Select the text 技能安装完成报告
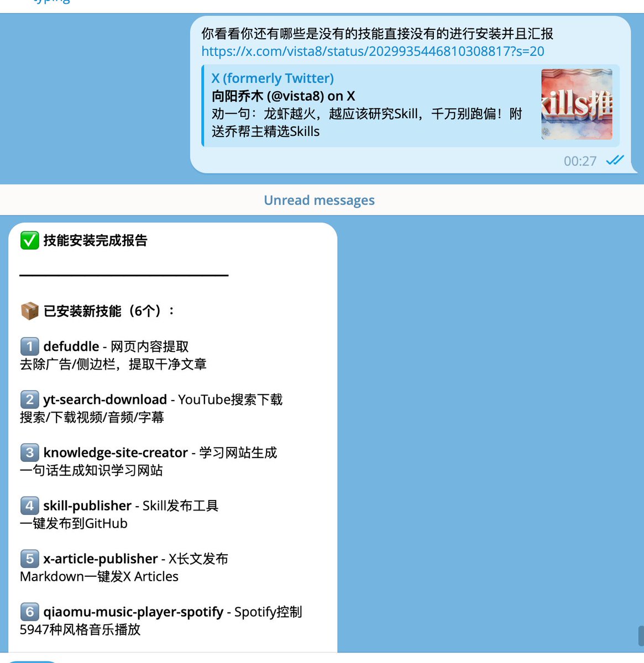644x663 pixels. 95,240
